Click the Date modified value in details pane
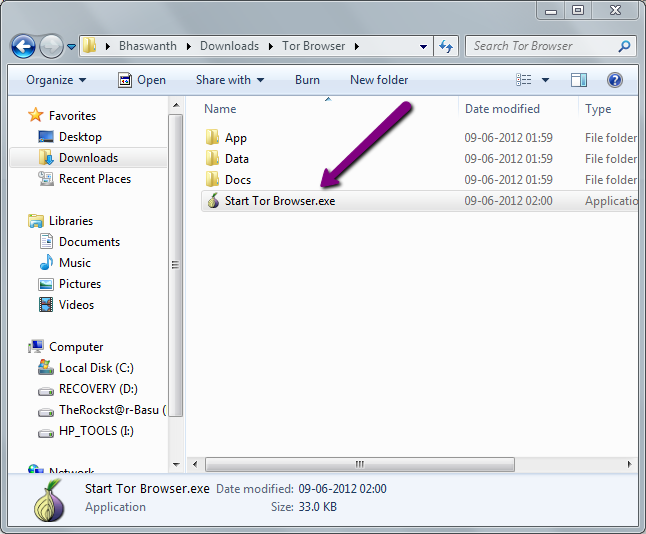This screenshot has width=646, height=534. tap(342, 489)
